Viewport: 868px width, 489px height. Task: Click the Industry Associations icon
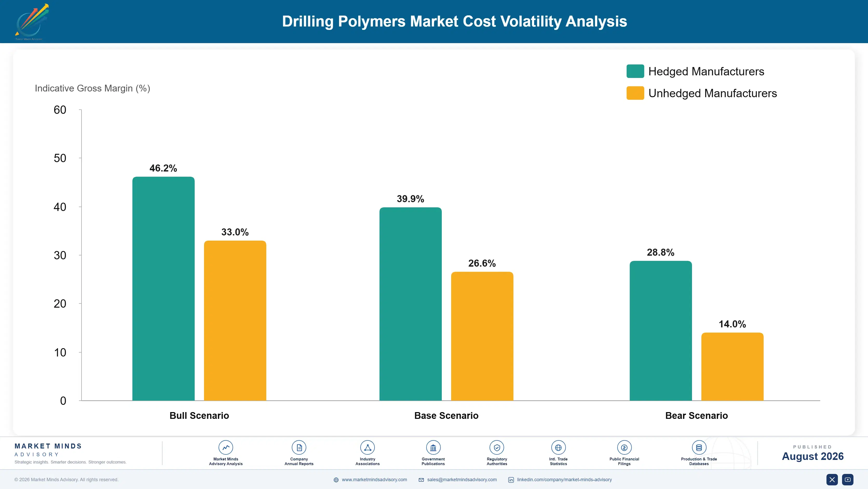point(367,447)
